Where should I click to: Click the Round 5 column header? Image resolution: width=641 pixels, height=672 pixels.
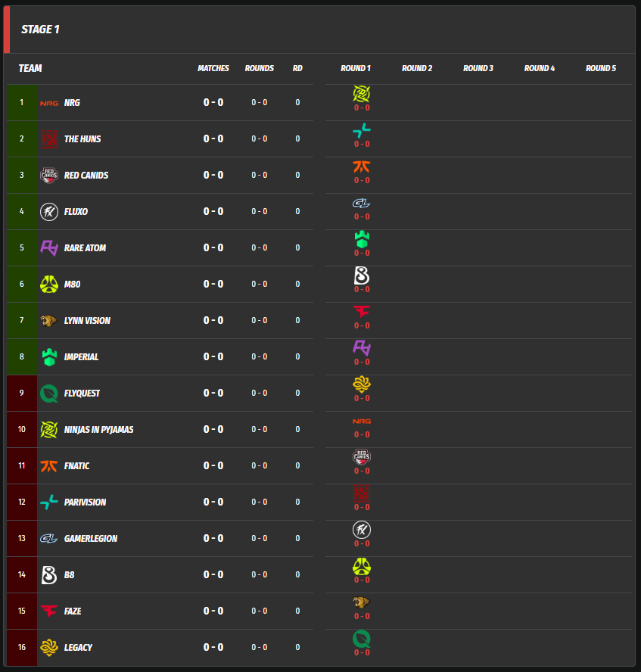tap(601, 68)
